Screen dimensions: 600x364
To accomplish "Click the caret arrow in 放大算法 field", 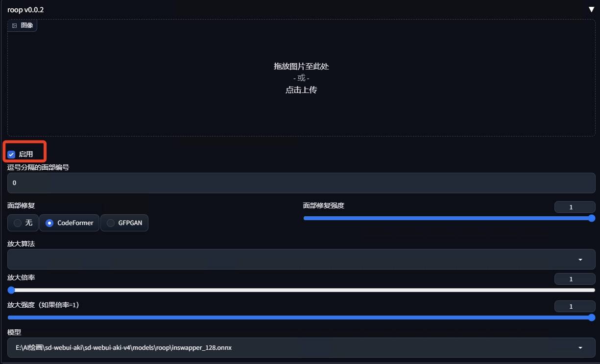I will (580, 260).
